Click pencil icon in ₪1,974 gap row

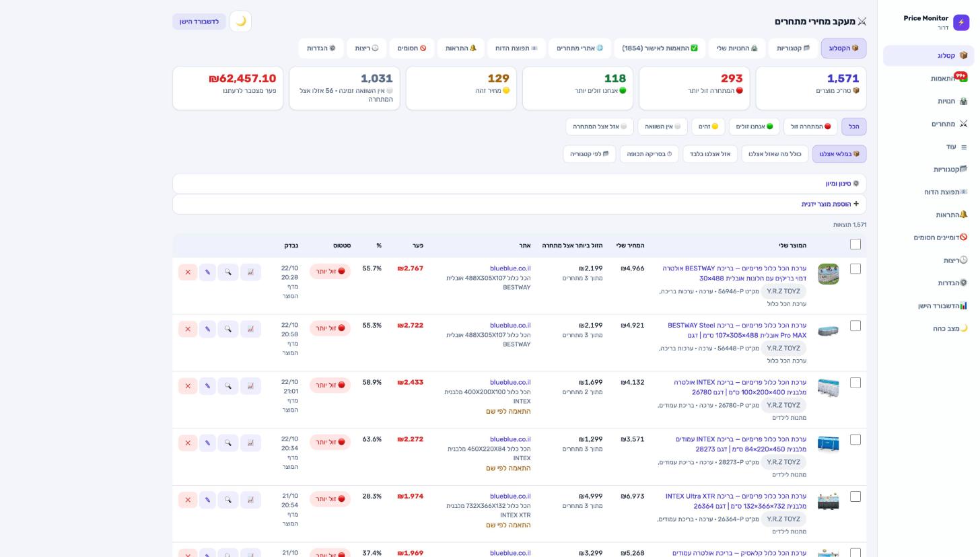207,500
